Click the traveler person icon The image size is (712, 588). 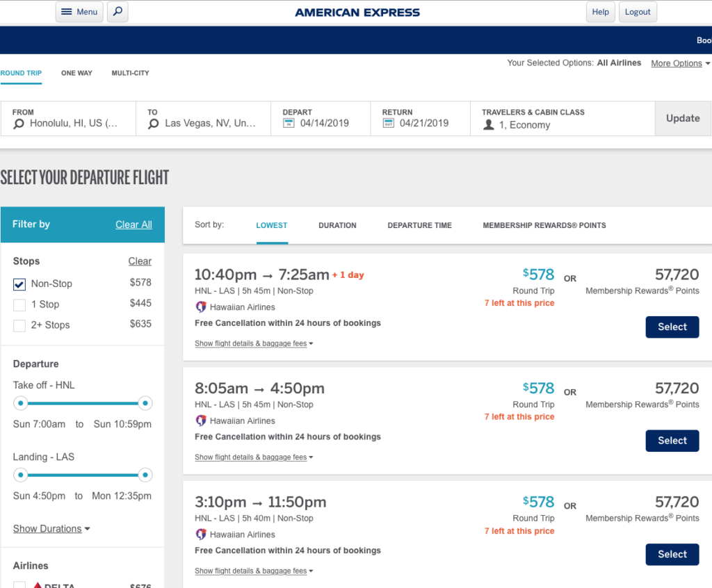pyautogui.click(x=489, y=125)
